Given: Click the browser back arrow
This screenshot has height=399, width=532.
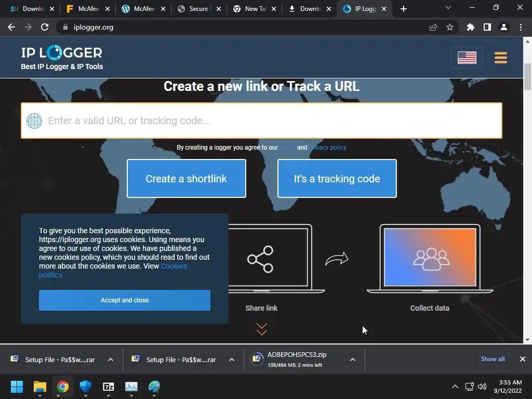Looking at the screenshot, I should [11, 27].
